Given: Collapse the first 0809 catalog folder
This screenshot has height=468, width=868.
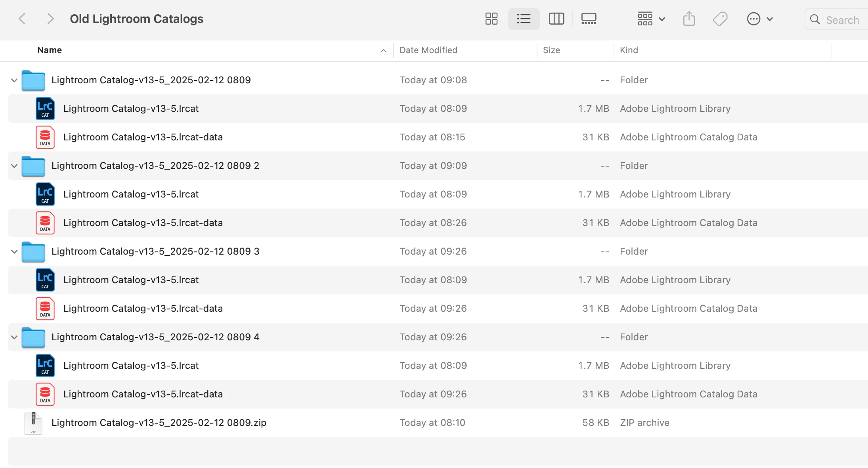Looking at the screenshot, I should tap(14, 80).
